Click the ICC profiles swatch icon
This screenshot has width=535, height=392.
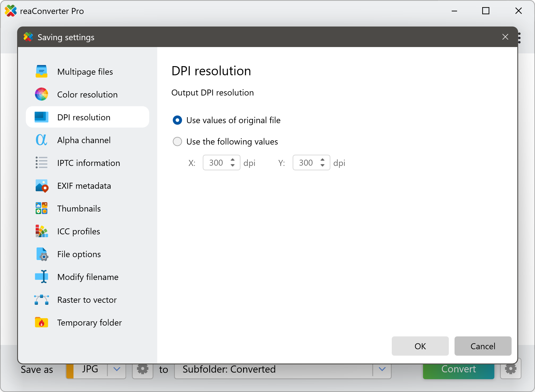tap(41, 231)
